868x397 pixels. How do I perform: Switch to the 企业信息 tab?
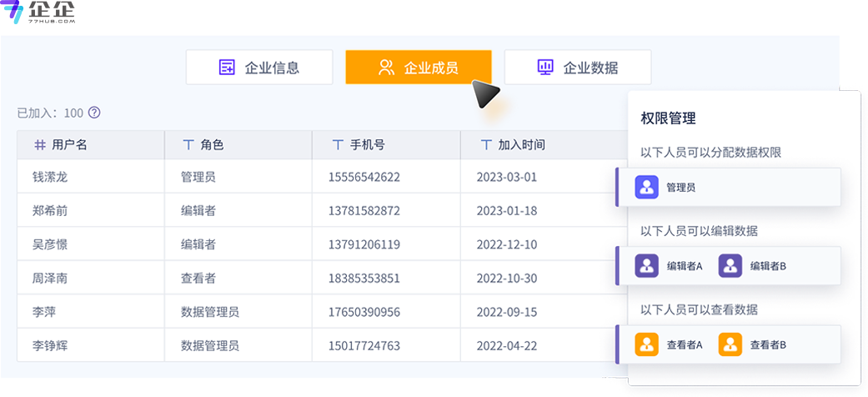tap(259, 68)
